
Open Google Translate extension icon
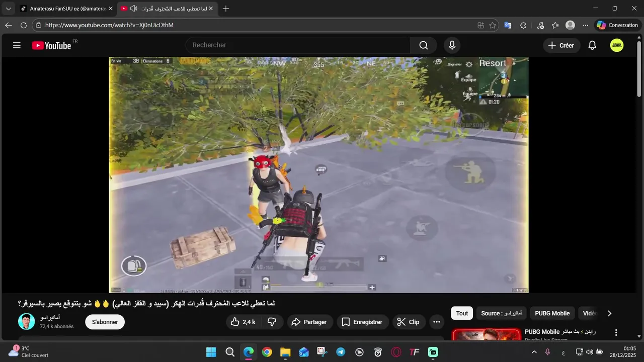coord(508,25)
